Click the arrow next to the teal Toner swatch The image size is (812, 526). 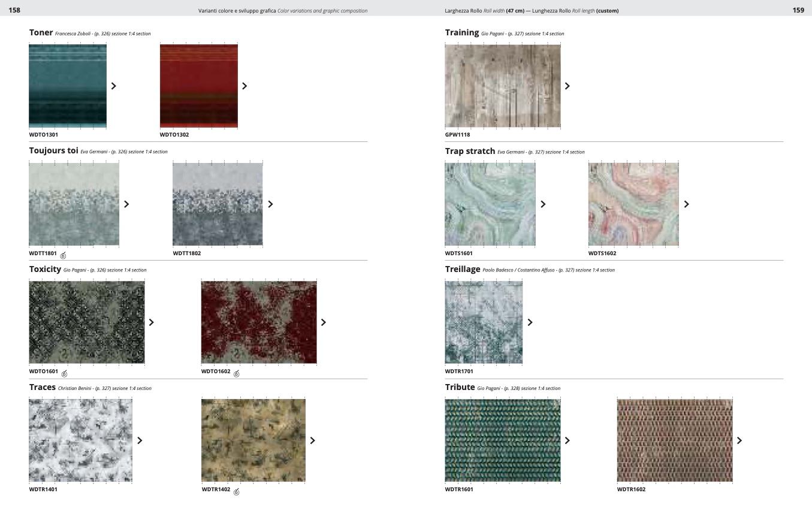coord(114,86)
